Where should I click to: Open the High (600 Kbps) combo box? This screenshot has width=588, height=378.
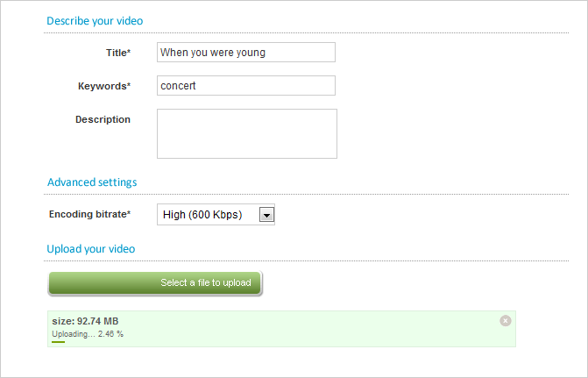coord(209,215)
